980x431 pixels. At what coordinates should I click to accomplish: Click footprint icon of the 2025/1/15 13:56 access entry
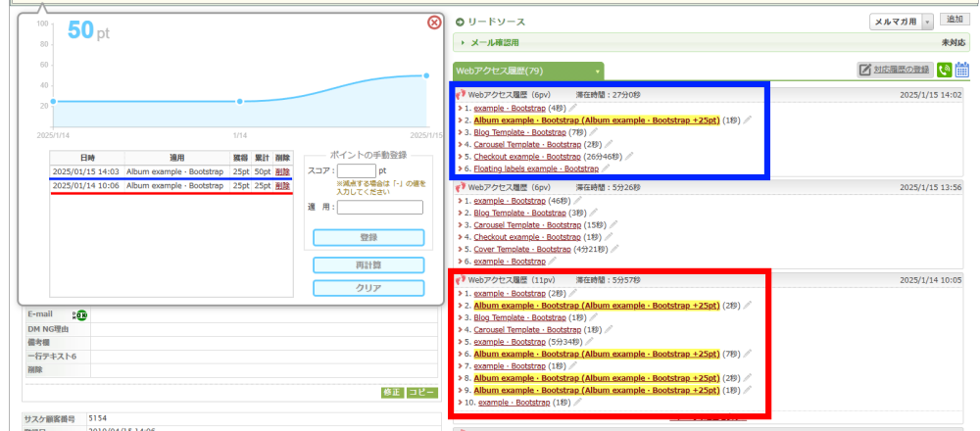[x=461, y=187]
